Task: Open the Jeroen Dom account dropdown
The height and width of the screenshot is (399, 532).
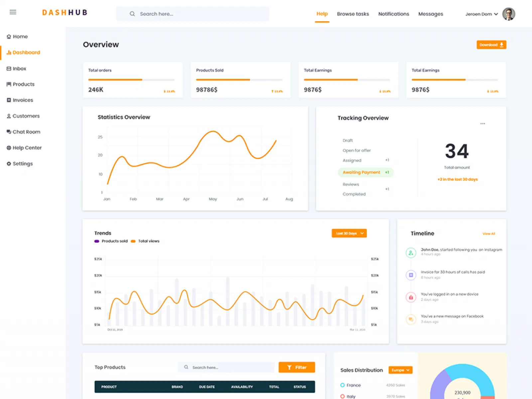Action: pyautogui.click(x=481, y=14)
